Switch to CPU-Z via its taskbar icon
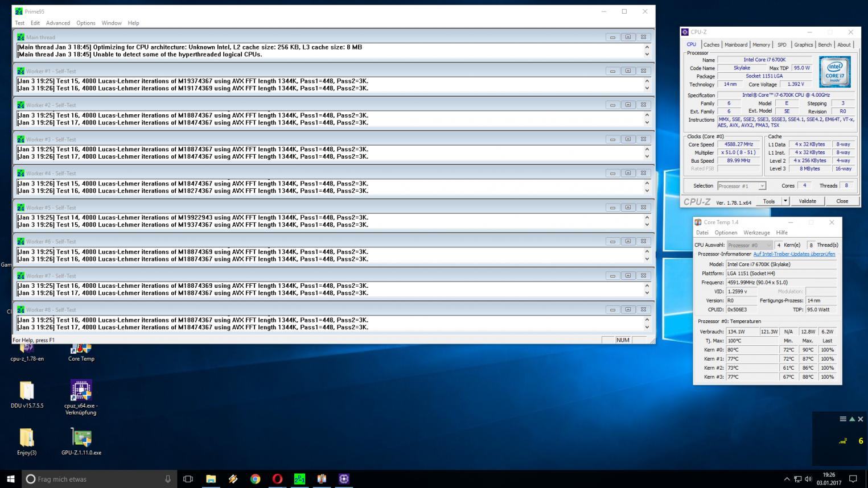868x488 pixels. click(x=344, y=479)
